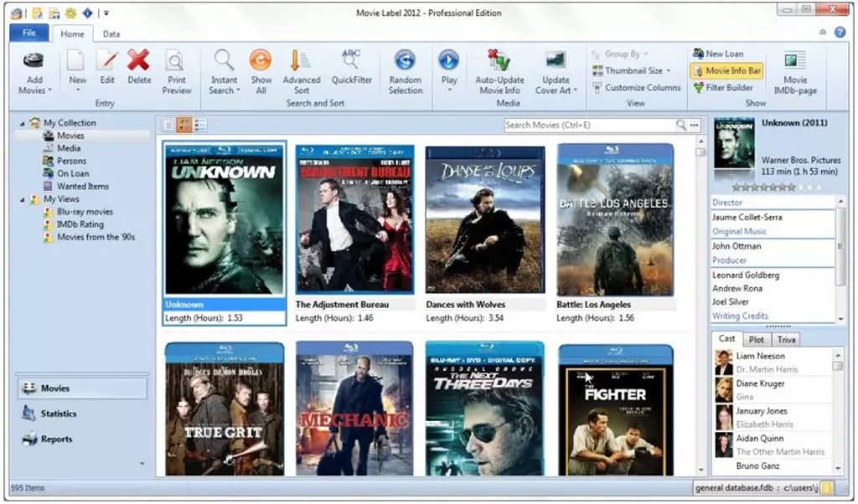This screenshot has height=504, width=858.
Task: Switch to the Trivia tab
Action: 786,339
